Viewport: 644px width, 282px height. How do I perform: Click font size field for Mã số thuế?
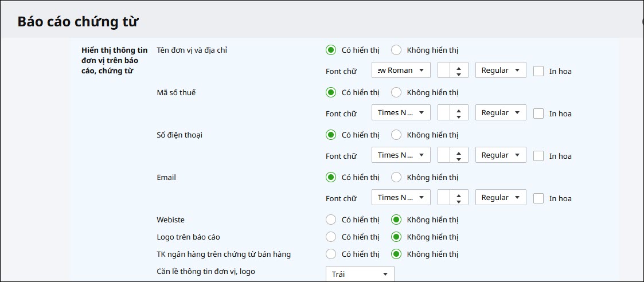(x=444, y=112)
